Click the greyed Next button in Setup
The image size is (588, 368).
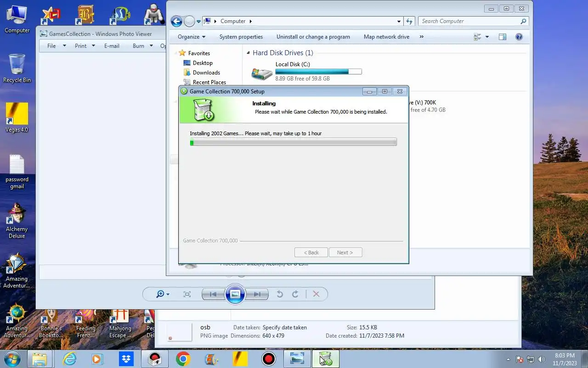tap(345, 253)
